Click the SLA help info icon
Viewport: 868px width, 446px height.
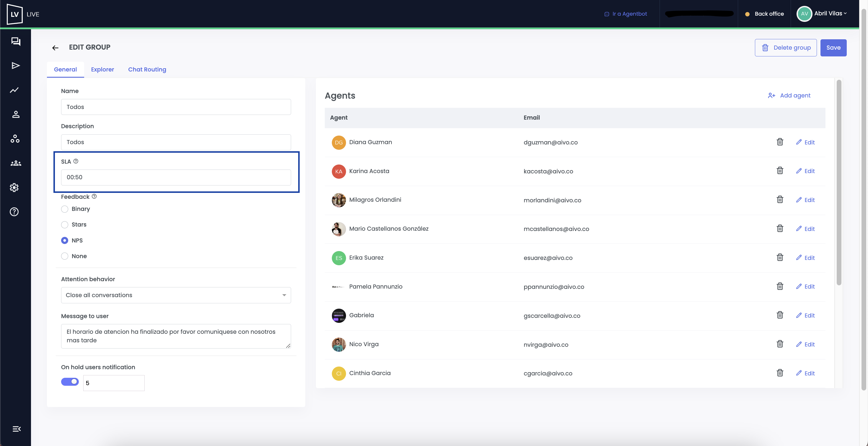(76, 161)
